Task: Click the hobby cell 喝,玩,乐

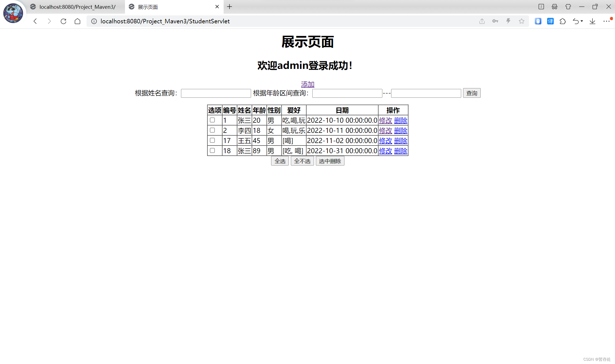Action: click(294, 130)
